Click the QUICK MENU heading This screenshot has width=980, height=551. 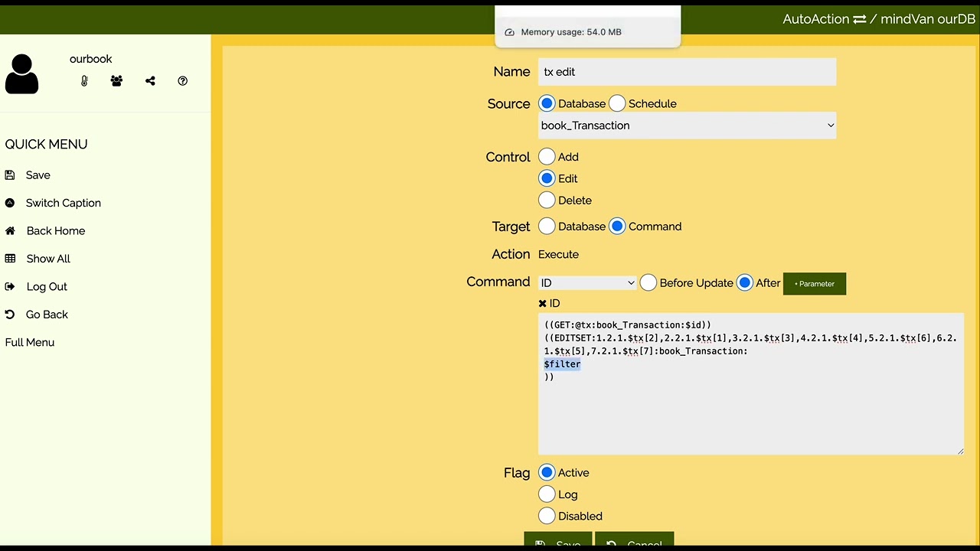click(x=46, y=144)
